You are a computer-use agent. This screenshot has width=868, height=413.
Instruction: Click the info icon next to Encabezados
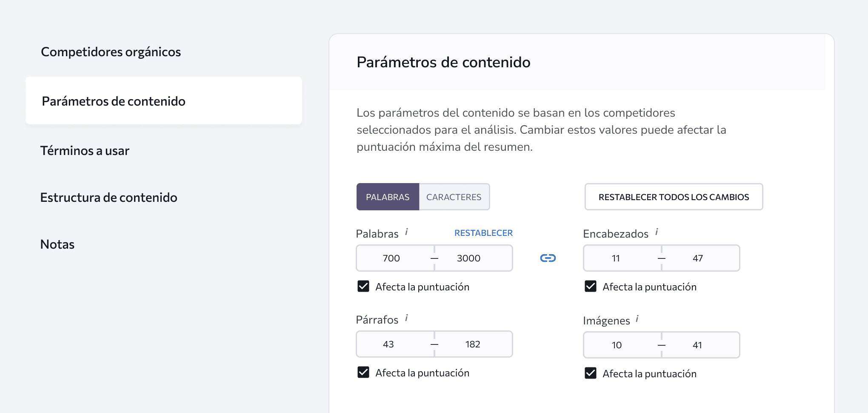click(x=657, y=233)
